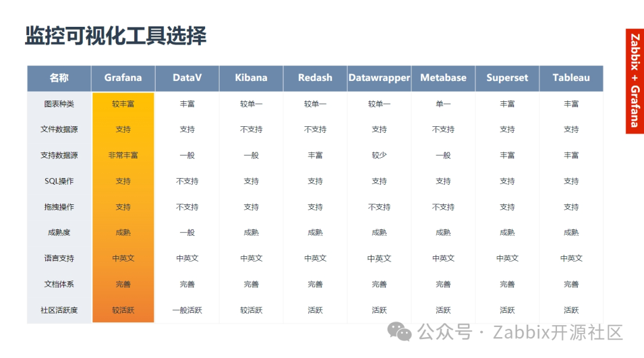
Task: Click the SQL操作 row label
Action: (x=59, y=181)
